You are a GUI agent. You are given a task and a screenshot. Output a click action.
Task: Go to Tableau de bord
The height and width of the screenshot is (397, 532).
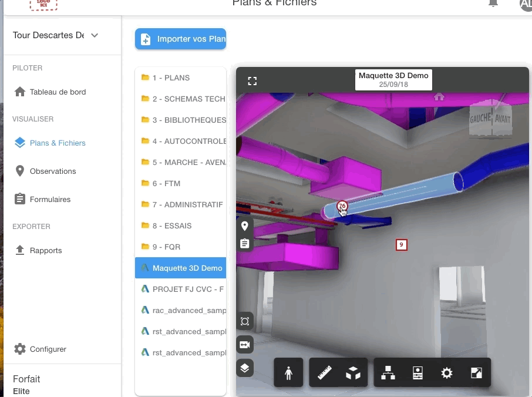tap(58, 92)
